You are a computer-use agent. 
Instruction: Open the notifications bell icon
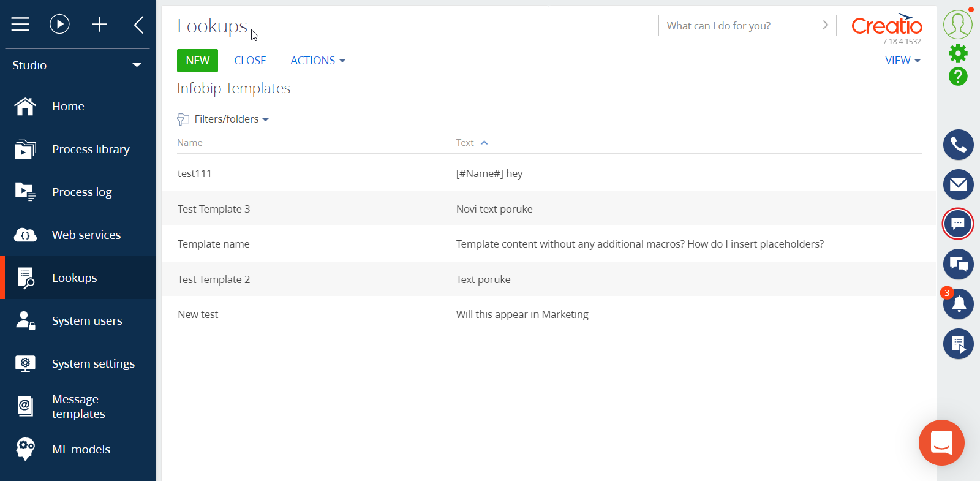(959, 304)
